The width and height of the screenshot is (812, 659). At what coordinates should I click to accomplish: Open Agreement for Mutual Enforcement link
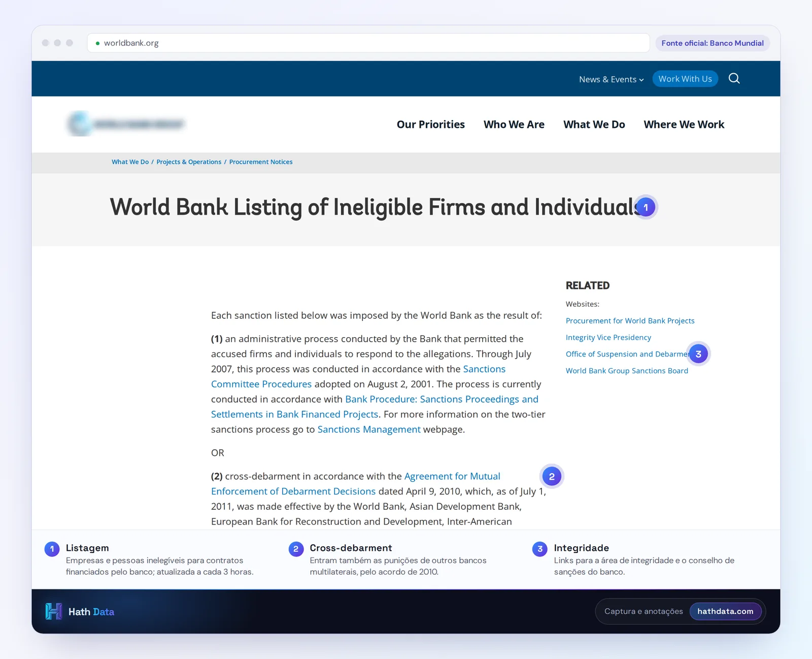click(356, 484)
